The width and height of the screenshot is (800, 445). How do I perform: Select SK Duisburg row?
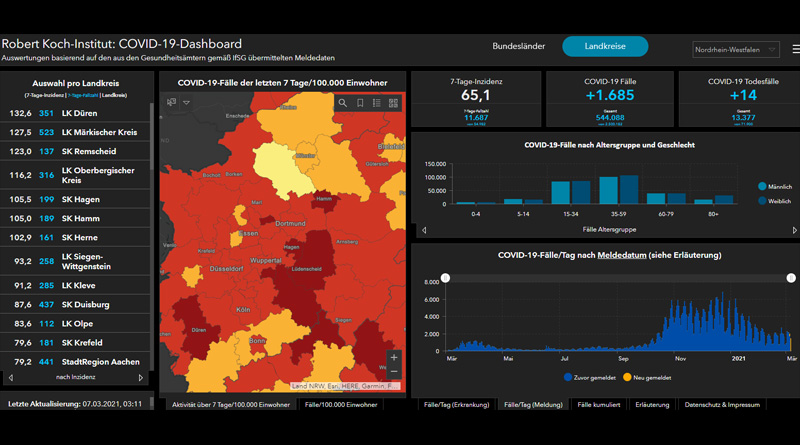(75, 305)
